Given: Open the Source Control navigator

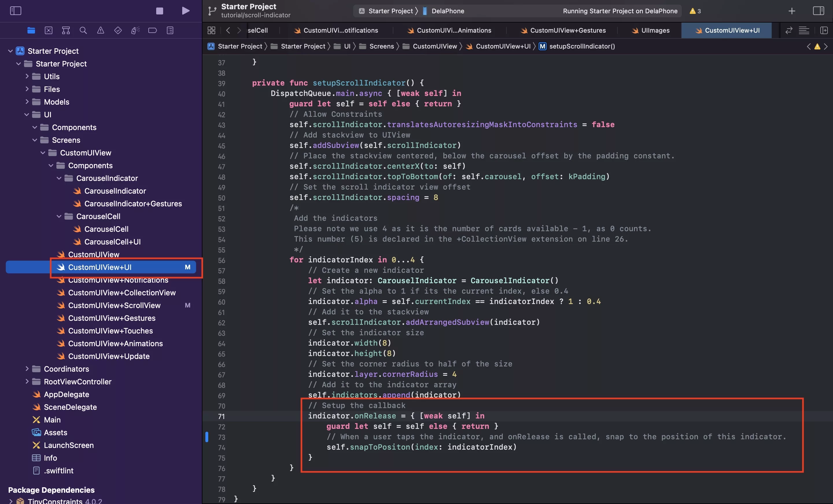Looking at the screenshot, I should (x=49, y=30).
